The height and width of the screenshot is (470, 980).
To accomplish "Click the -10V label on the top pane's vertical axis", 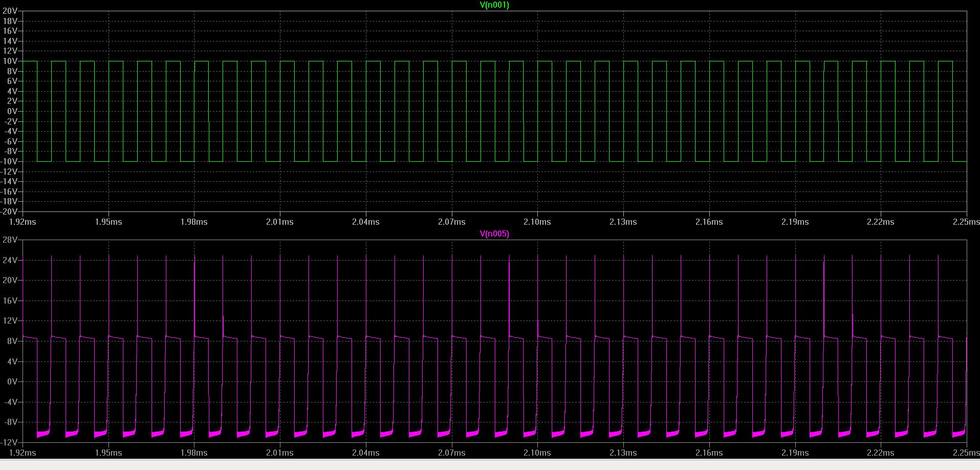I will pos(9,161).
